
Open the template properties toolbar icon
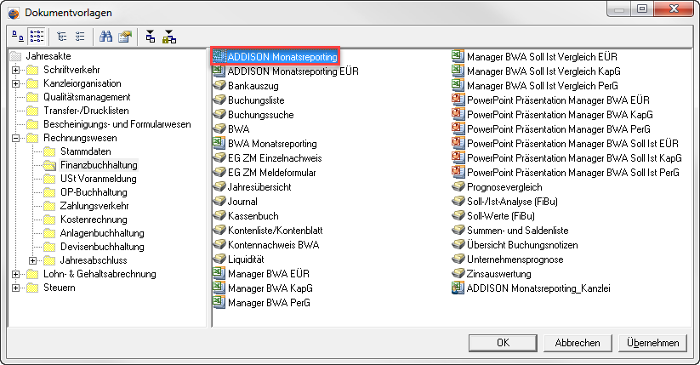point(125,37)
